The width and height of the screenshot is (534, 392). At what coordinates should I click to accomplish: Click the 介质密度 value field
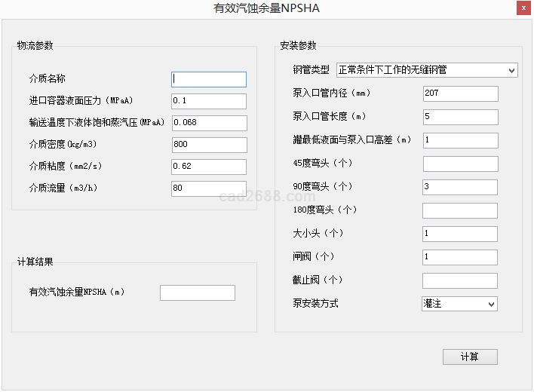point(209,145)
